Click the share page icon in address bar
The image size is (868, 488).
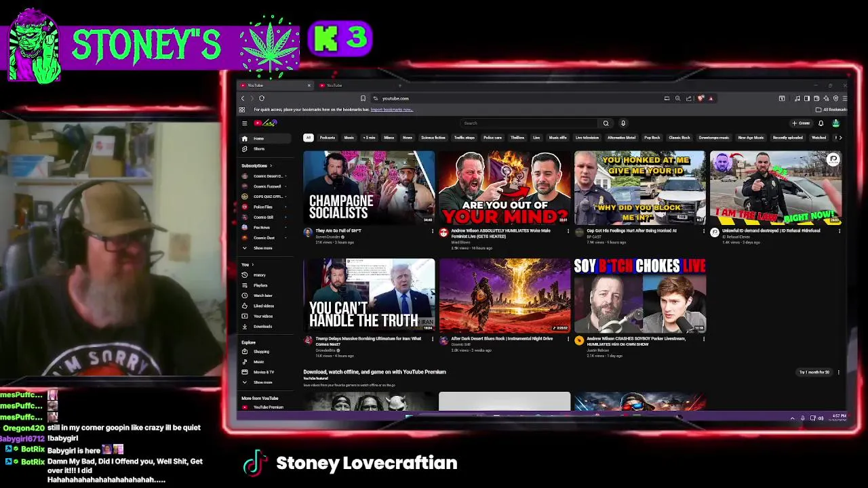689,98
